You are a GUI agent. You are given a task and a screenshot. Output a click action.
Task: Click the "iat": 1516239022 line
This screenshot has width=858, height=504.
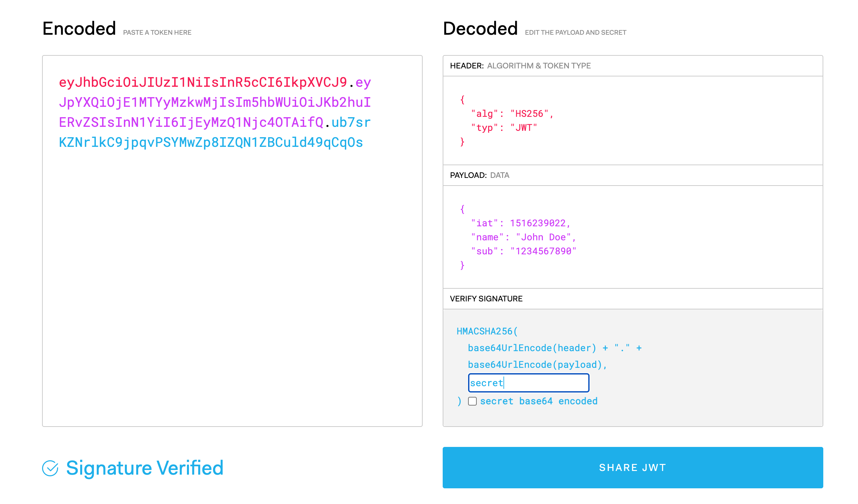[x=520, y=223]
